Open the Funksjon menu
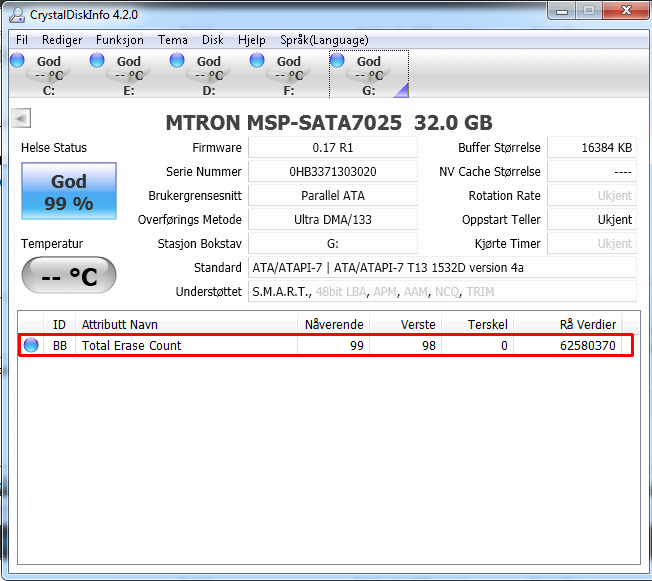Image resolution: width=652 pixels, height=581 pixels. [x=120, y=40]
